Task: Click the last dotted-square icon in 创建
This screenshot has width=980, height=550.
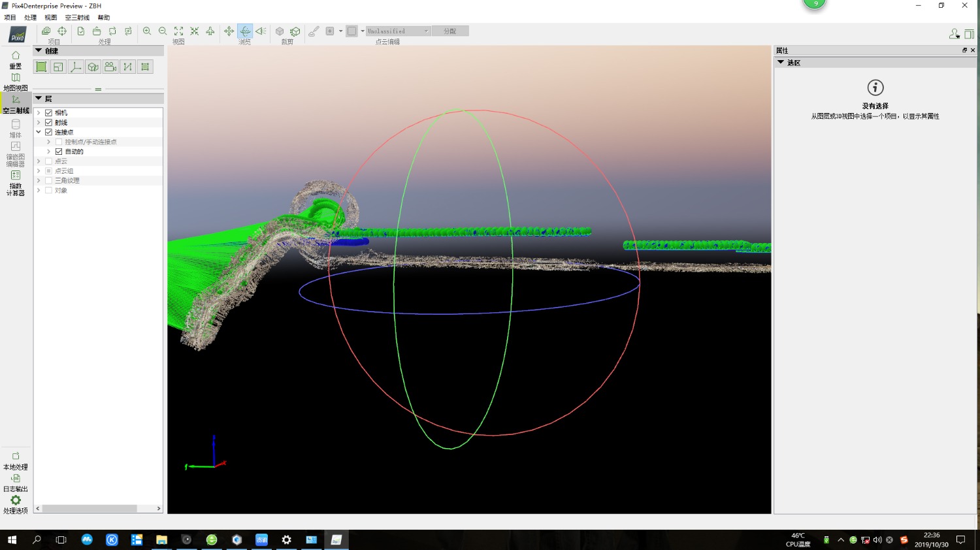Action: [x=145, y=67]
